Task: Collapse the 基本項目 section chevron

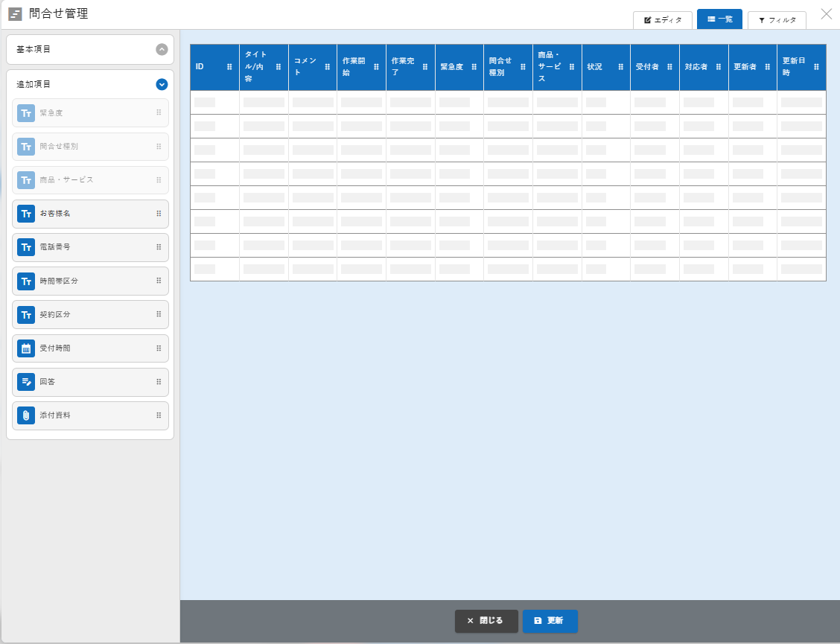Action: (x=162, y=49)
